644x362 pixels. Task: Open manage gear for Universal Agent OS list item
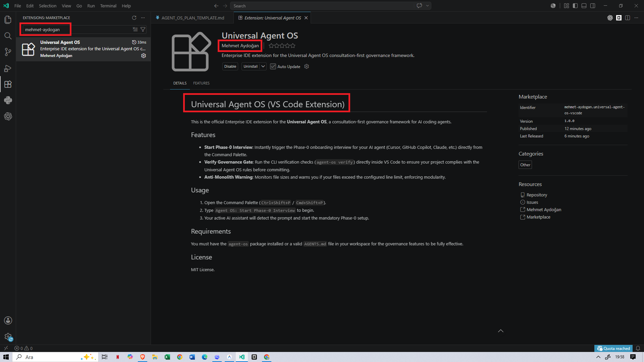click(144, 56)
